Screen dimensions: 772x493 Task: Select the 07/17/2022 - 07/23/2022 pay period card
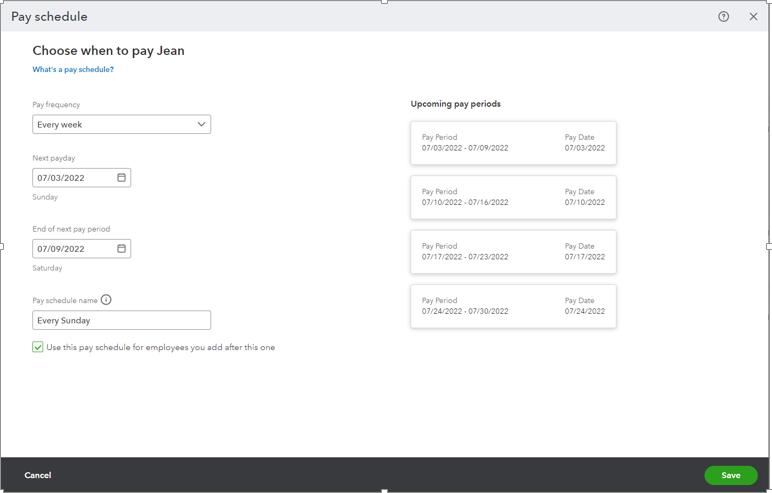(513, 252)
